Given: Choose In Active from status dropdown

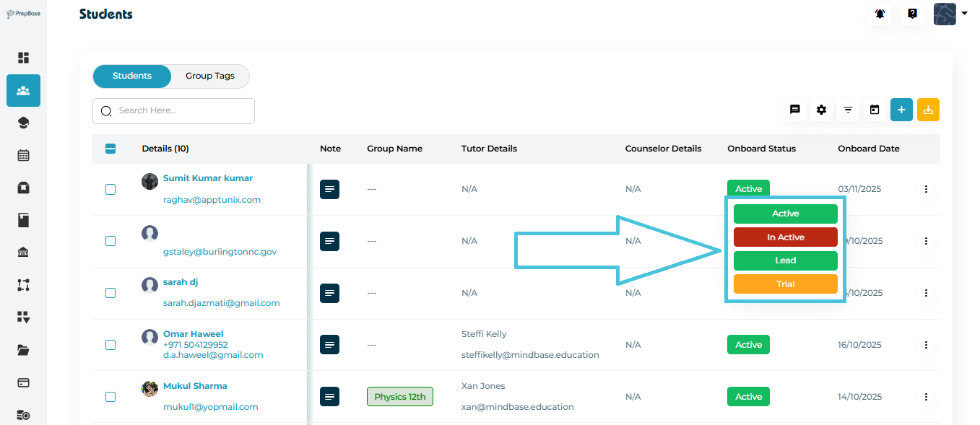Looking at the screenshot, I should point(785,237).
